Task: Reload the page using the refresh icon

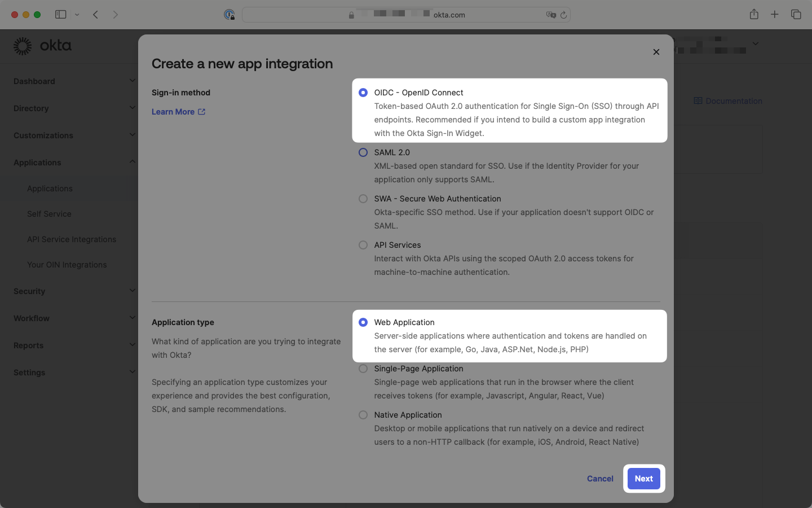Action: (563, 15)
